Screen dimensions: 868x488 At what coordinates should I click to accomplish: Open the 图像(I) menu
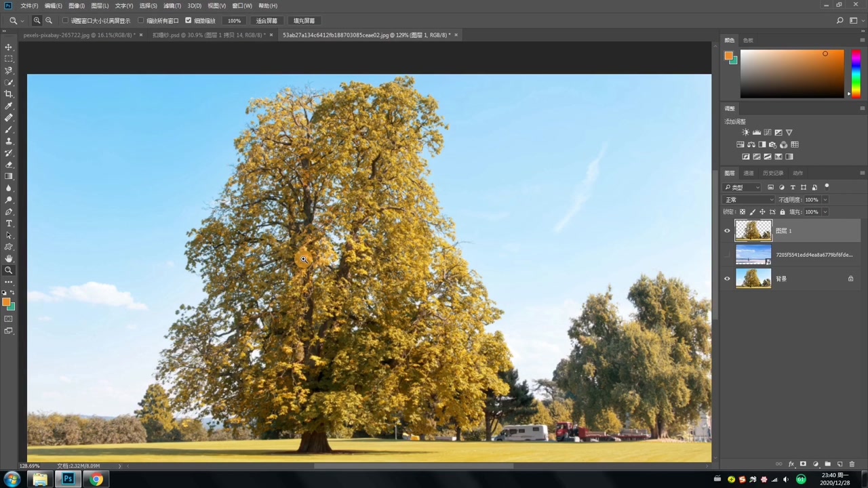[76, 5]
